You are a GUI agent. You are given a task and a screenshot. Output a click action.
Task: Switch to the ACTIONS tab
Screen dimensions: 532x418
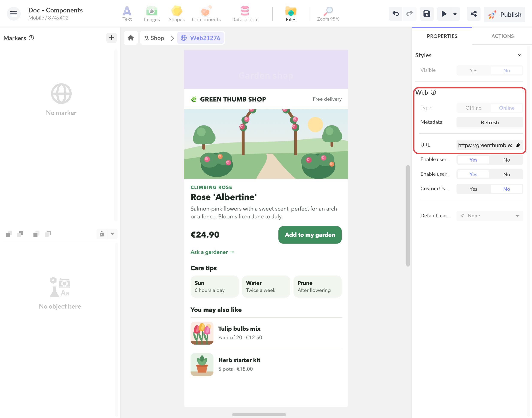pos(502,36)
